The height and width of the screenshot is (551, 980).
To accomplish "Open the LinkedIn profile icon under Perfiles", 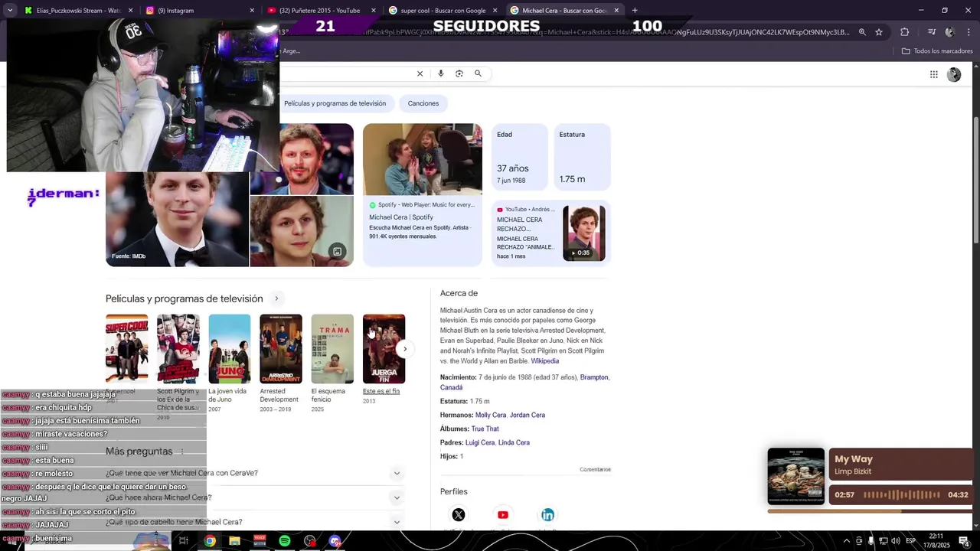I will pyautogui.click(x=547, y=514).
